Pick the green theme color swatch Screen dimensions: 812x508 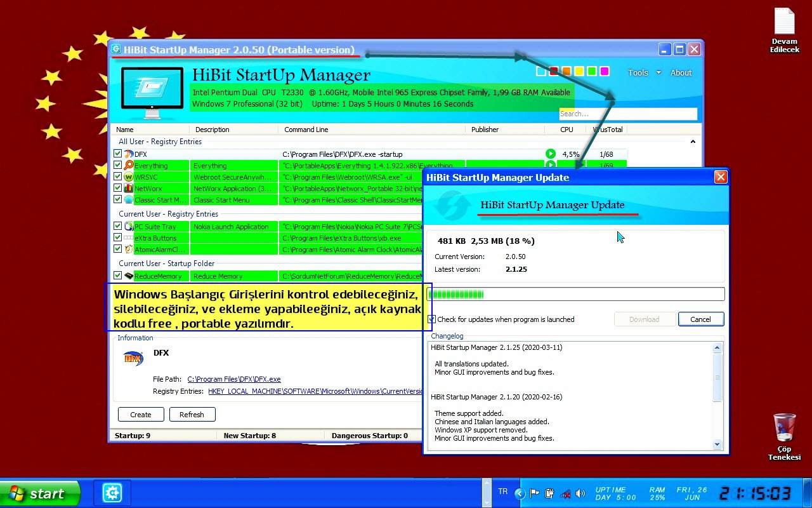click(592, 72)
